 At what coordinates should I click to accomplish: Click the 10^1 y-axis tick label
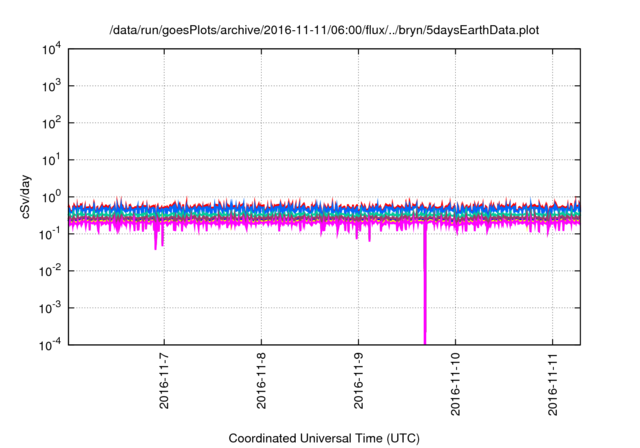[x=52, y=160]
